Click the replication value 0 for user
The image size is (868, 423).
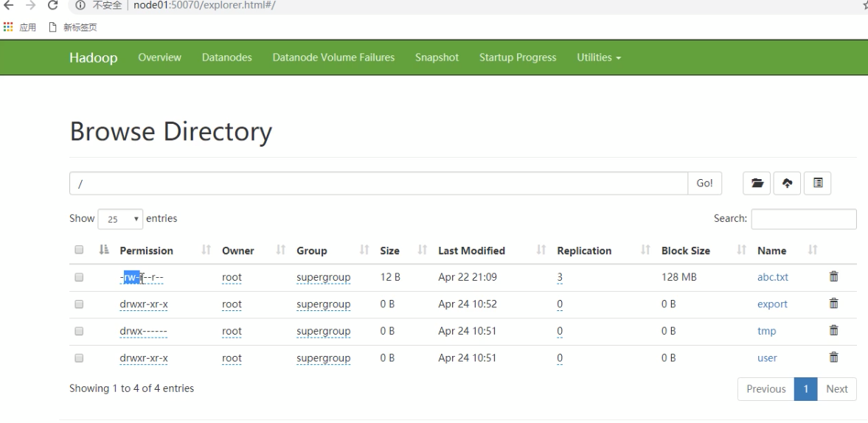pyautogui.click(x=560, y=357)
